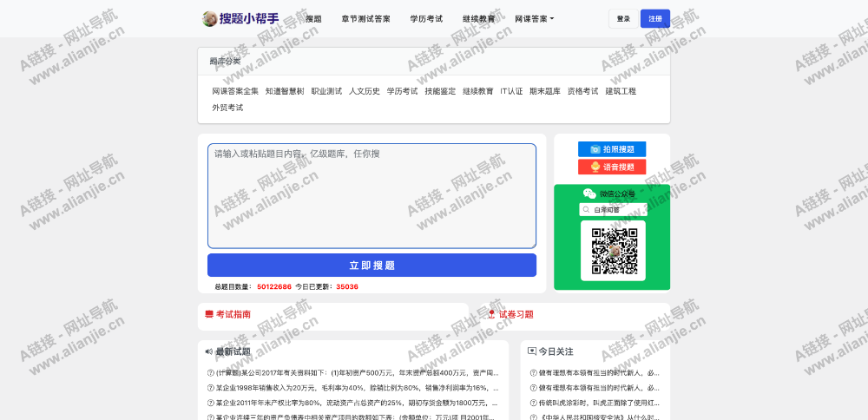The image size is (868, 420).
Task: Select 继续教育 in the top navigation
Action: tap(479, 19)
